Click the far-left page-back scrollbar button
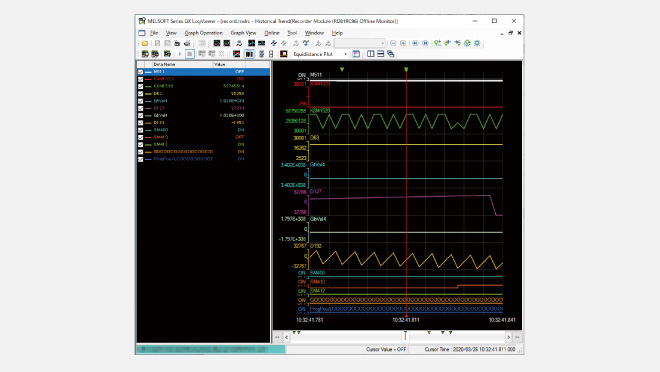Screen dimensions: 660x372 (x=277, y=337)
